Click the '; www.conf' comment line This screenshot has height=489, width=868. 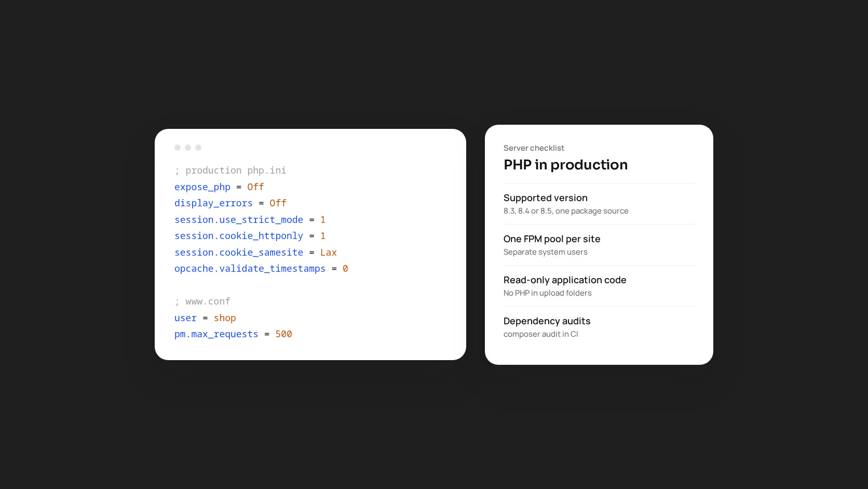coord(202,301)
